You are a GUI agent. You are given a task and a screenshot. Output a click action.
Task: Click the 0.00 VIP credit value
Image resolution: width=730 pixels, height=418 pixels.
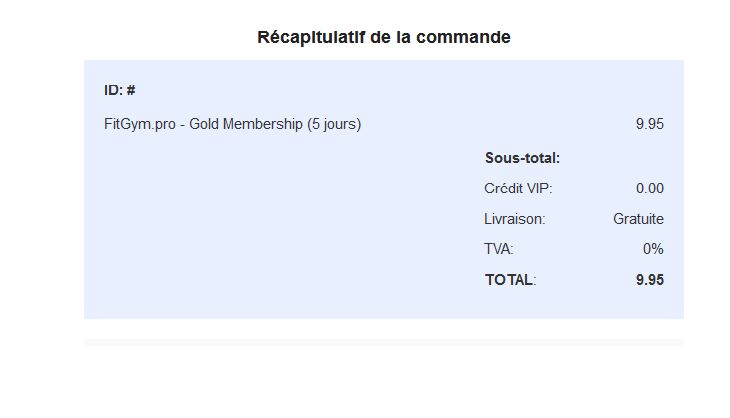[x=649, y=188]
